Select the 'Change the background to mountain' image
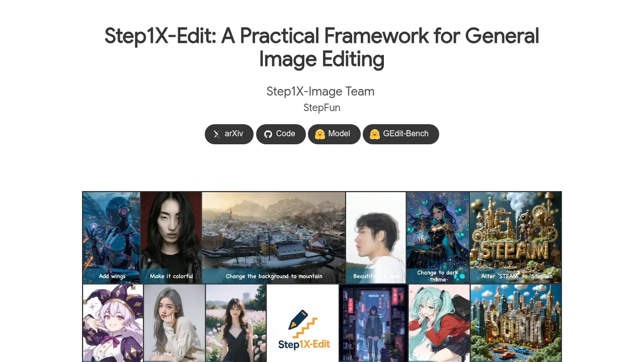644x362 pixels. (x=274, y=238)
